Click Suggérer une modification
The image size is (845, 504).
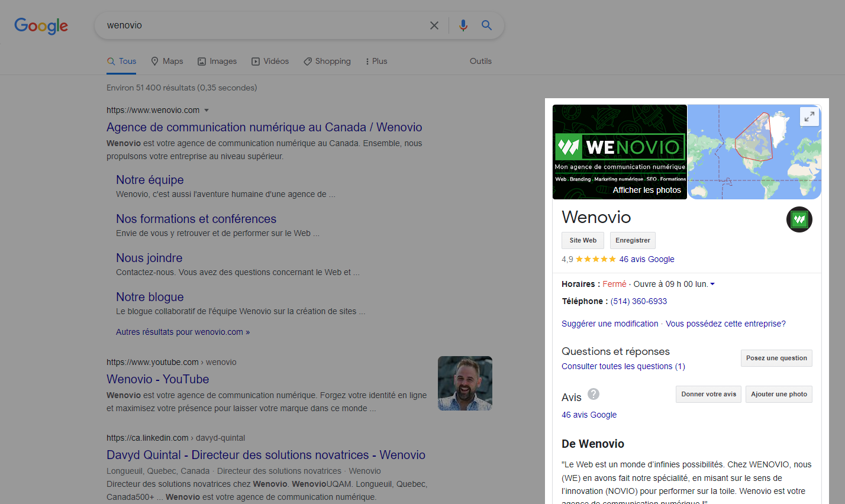click(610, 324)
